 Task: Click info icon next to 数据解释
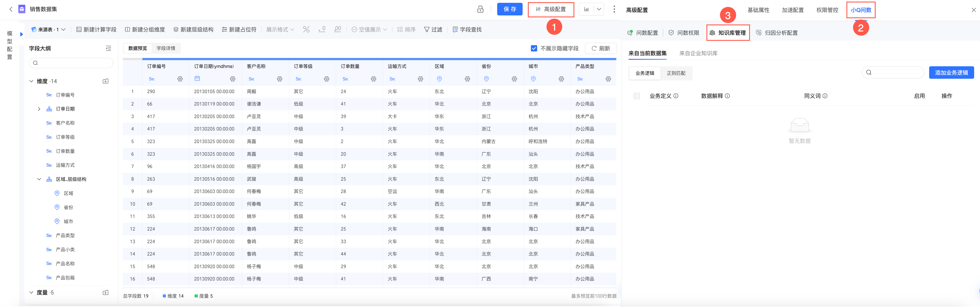pos(727,96)
